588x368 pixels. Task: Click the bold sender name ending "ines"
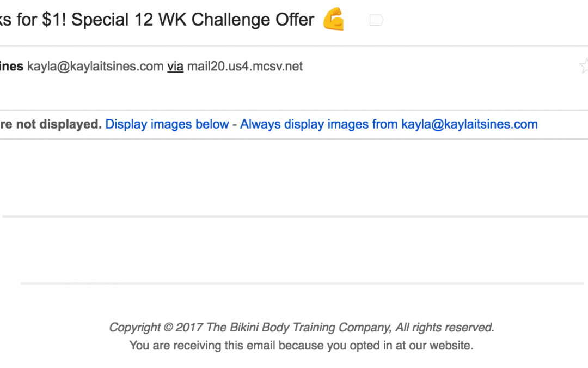click(x=11, y=67)
